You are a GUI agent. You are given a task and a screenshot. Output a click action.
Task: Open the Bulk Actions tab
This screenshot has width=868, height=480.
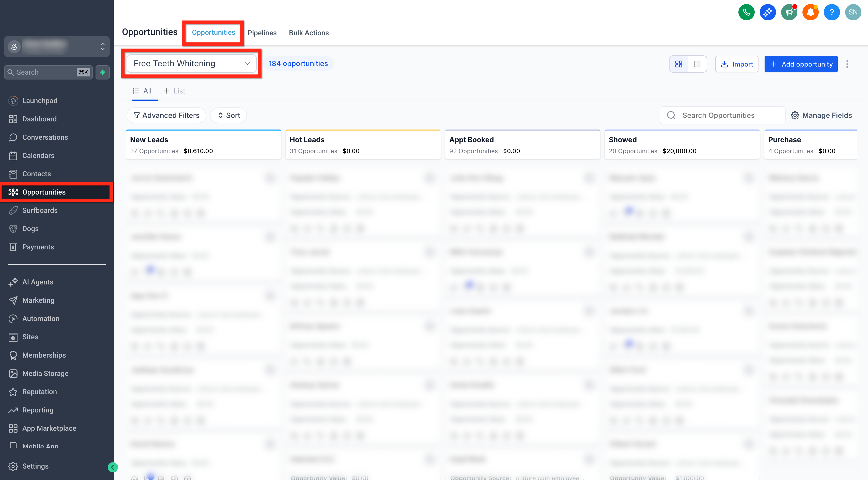(x=309, y=33)
